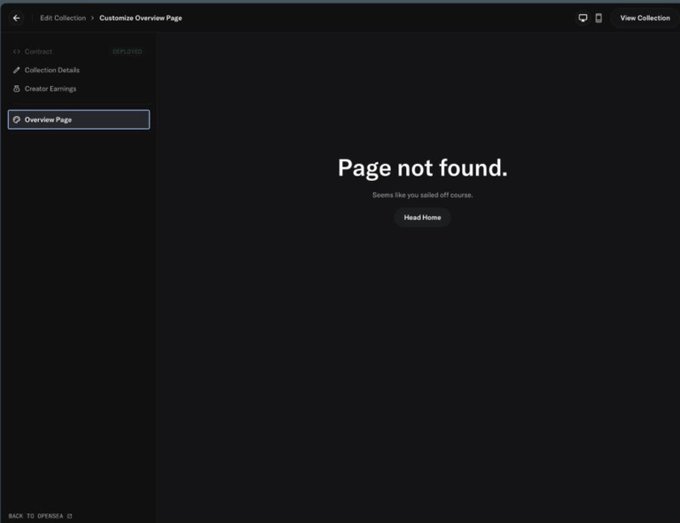680x523 pixels.
Task: Select Customize Overview Page breadcrumb
Action: tap(141, 18)
